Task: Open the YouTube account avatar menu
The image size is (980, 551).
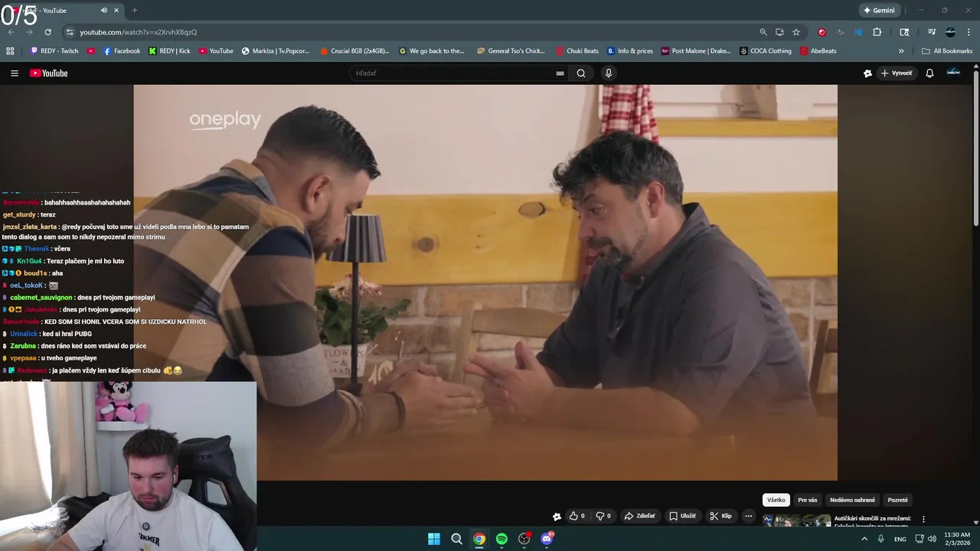Action: 953,73
